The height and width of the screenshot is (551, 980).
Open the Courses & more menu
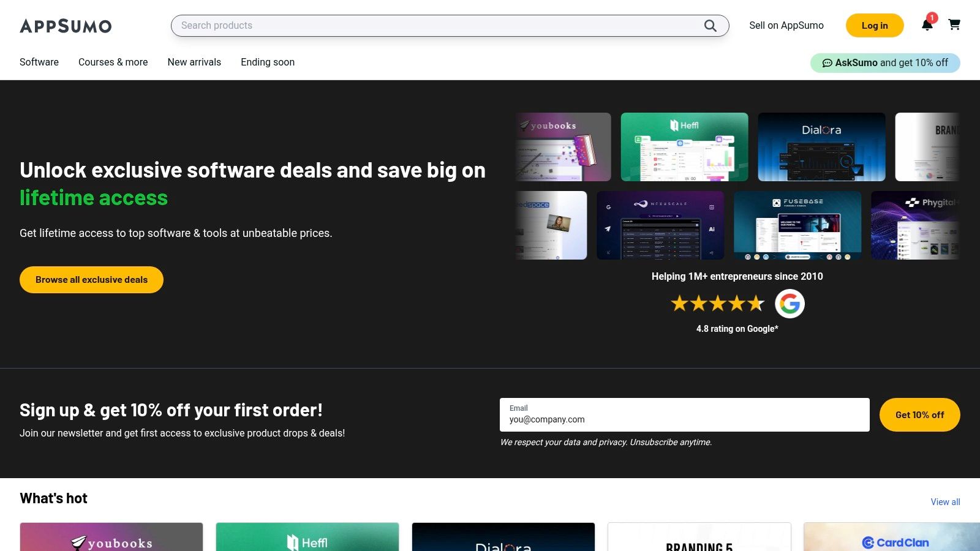tap(113, 62)
